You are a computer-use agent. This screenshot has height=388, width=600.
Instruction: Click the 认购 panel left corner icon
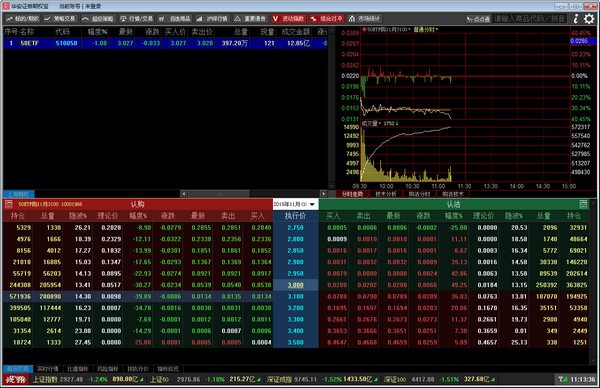tap(8, 204)
